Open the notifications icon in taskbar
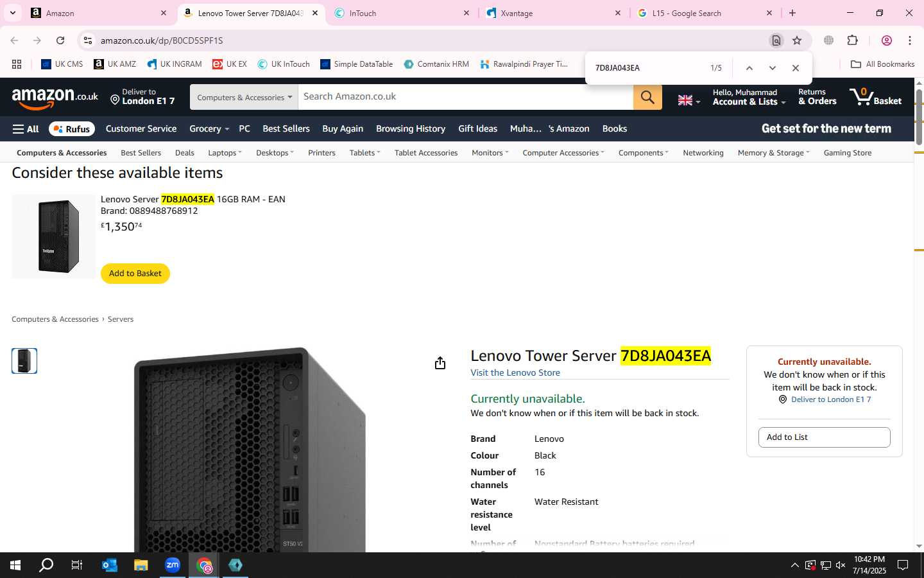The image size is (924, 578). [x=903, y=565]
